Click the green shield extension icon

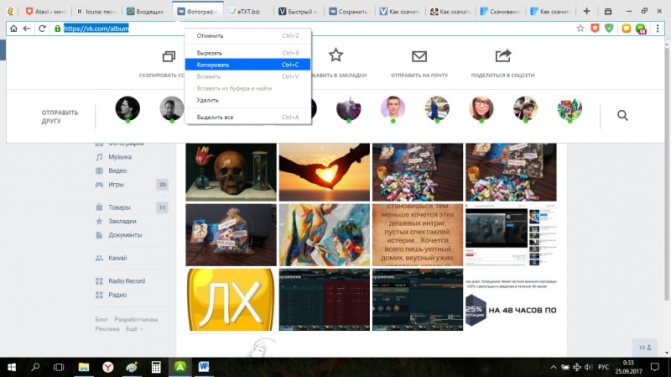pos(609,29)
